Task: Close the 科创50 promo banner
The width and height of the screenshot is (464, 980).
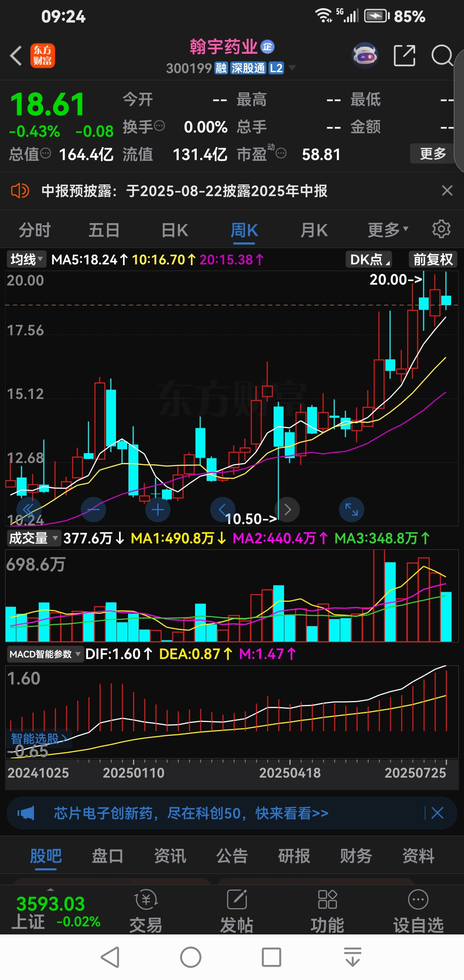Action: pos(437,813)
